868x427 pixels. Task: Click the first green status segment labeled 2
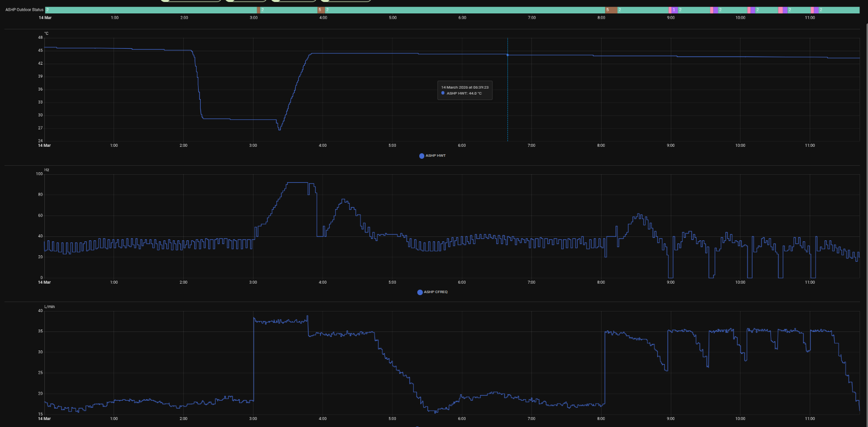149,10
